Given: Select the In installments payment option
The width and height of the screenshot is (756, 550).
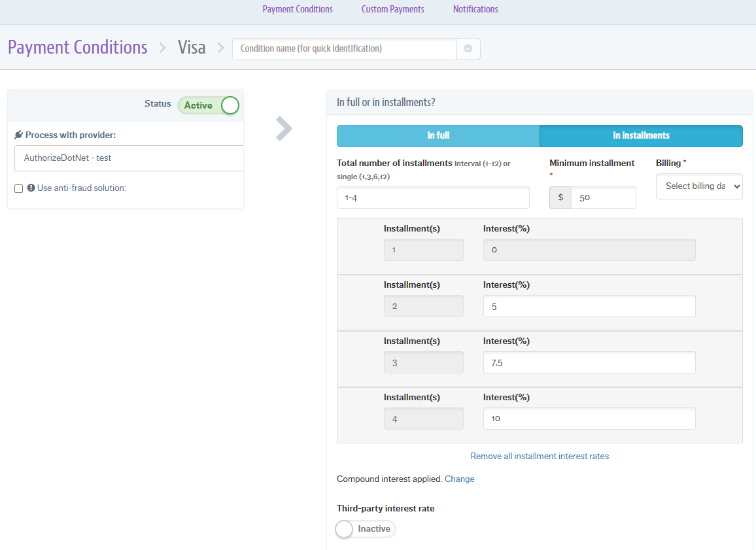Looking at the screenshot, I should click(641, 136).
